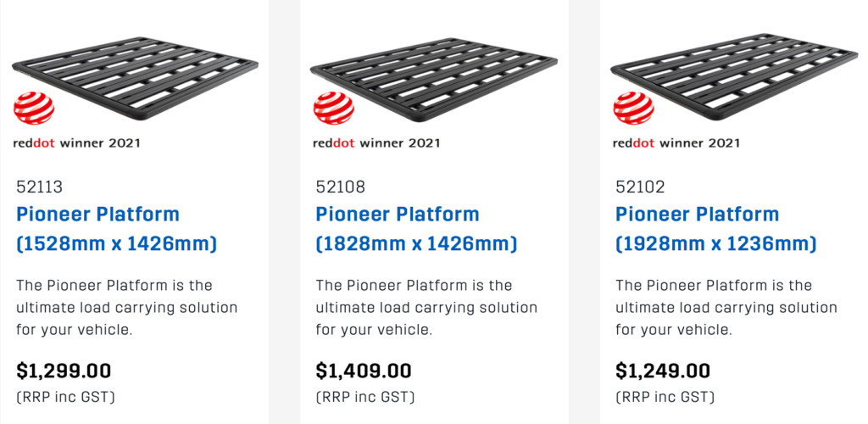Open the 1828mm x 1426mm platform image
Screen dimensions: 868x424
click(434, 77)
